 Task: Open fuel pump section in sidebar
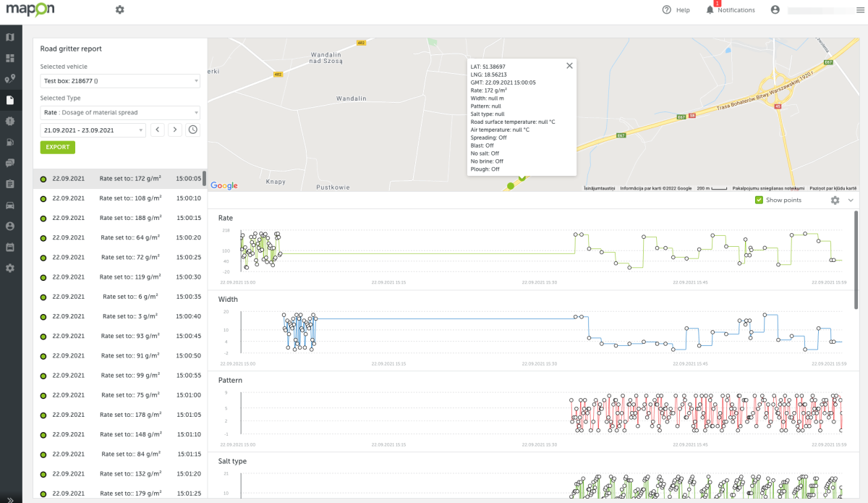pos(10,142)
